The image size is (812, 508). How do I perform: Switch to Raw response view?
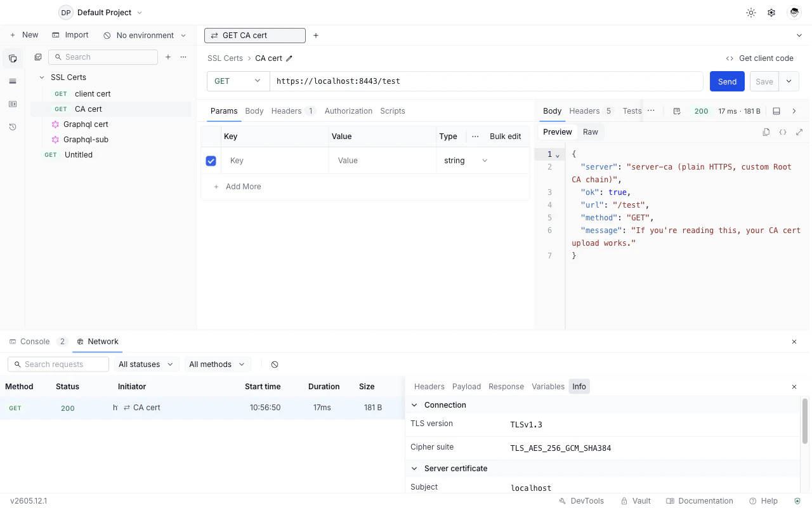click(591, 132)
